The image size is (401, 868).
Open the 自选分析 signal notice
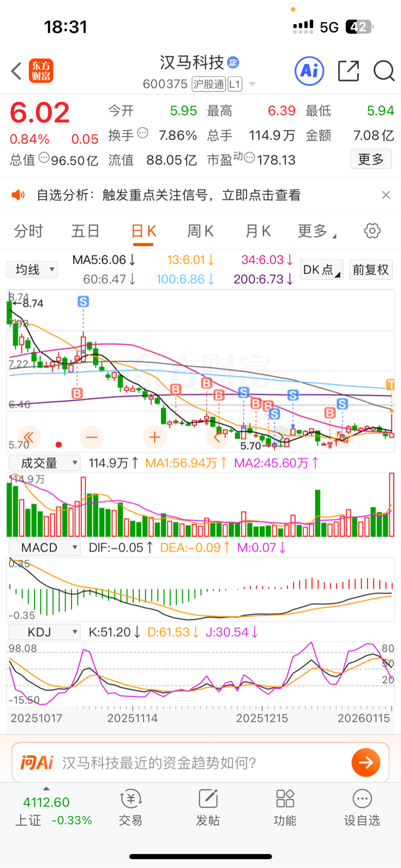point(169,195)
